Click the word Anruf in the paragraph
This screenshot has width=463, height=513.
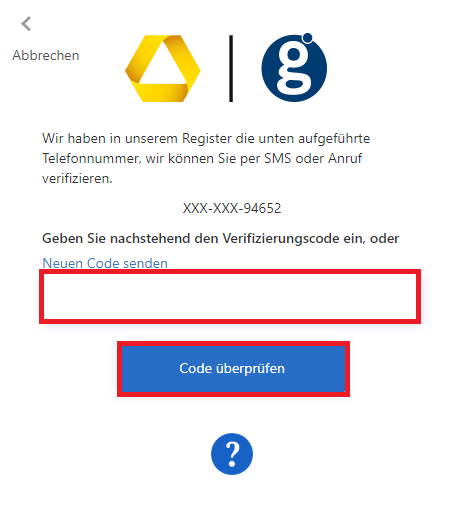tap(345, 158)
